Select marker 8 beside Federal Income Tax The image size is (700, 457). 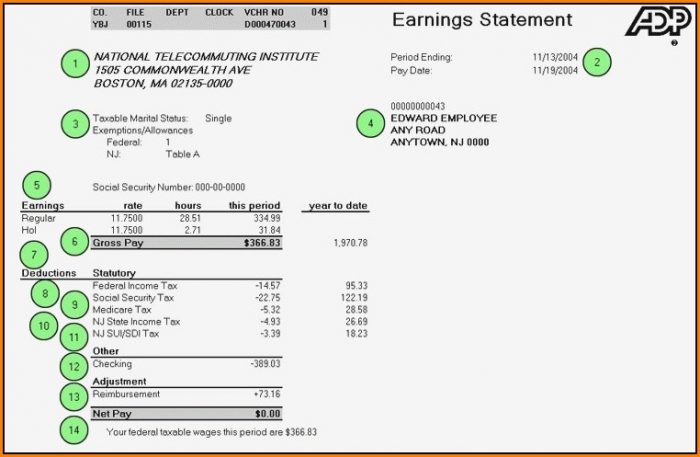pyautogui.click(x=45, y=293)
